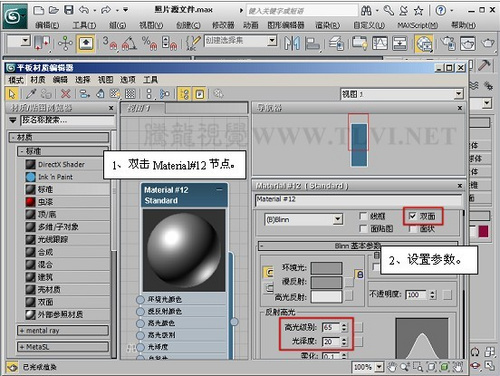The image size is (500, 376).
Task: Open the 选项 menu in material editor
Action: [x=128, y=80]
